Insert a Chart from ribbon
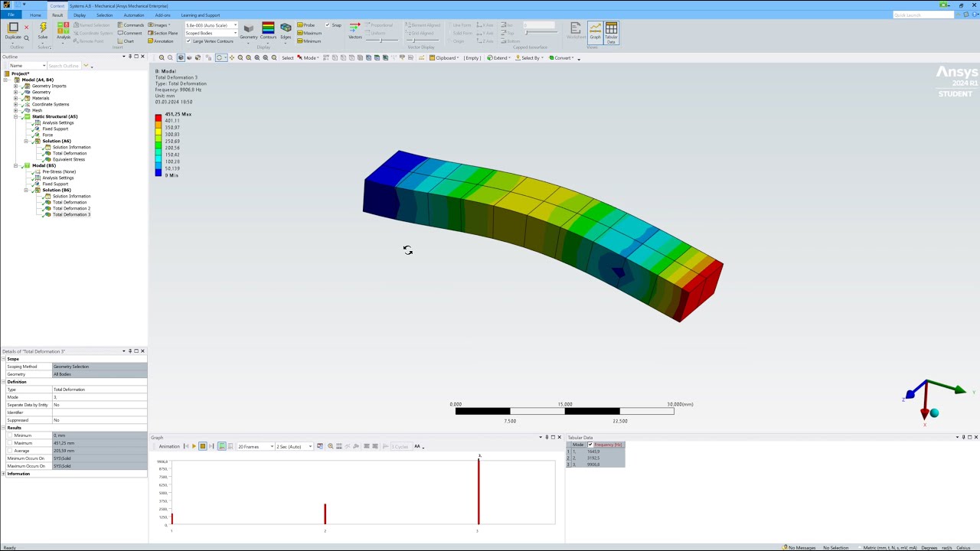This screenshot has width=980, height=551. pos(126,41)
